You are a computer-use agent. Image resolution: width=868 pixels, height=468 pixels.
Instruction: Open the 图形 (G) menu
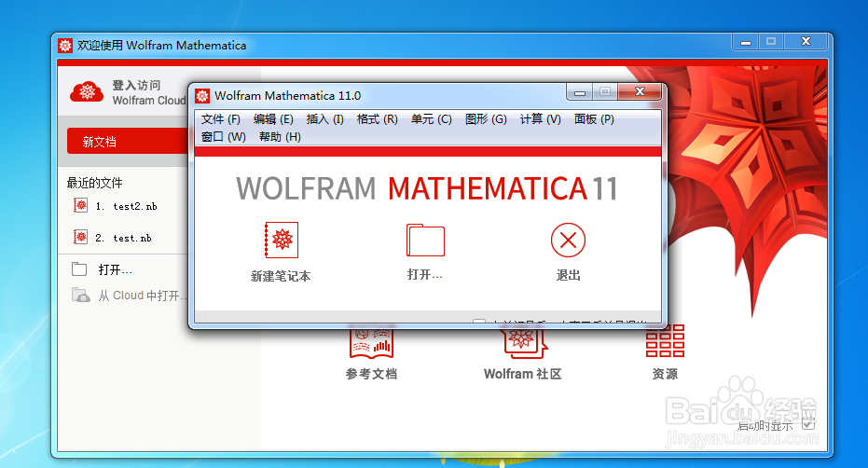click(486, 119)
